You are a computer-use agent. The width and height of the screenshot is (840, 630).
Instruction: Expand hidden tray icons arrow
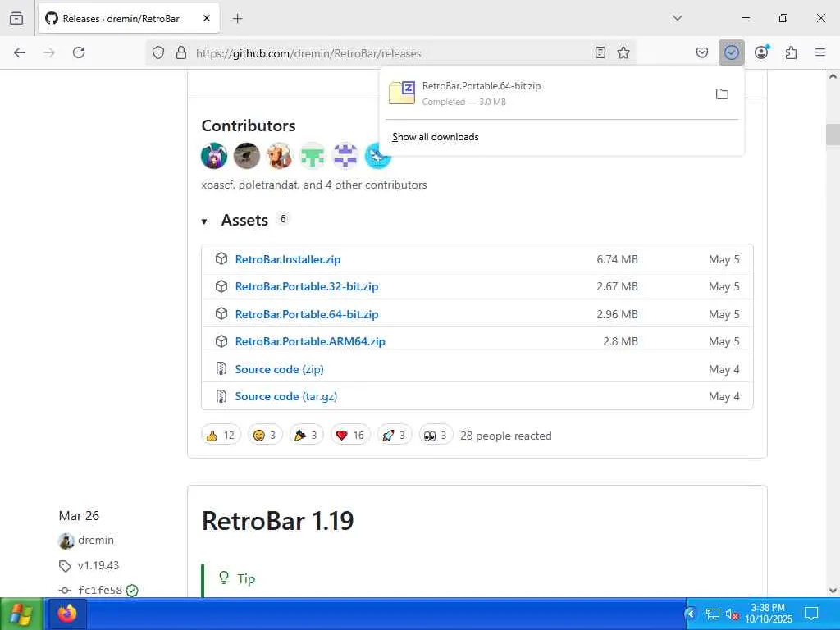(691, 614)
